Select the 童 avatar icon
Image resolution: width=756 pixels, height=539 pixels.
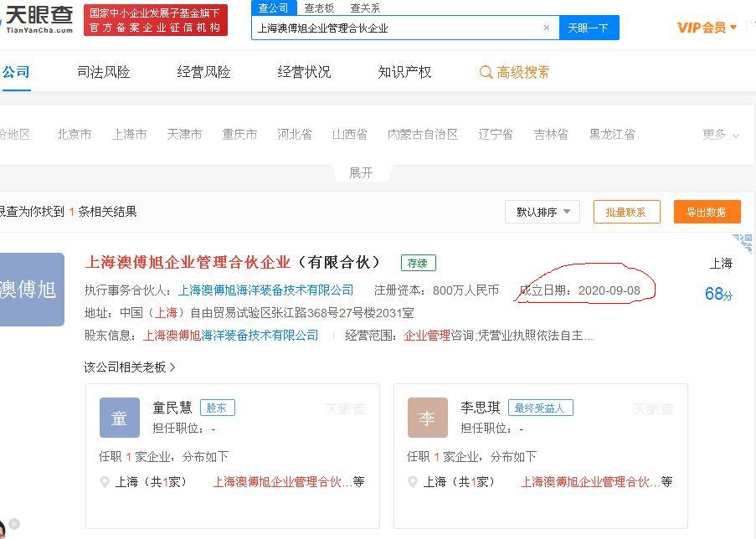120,418
